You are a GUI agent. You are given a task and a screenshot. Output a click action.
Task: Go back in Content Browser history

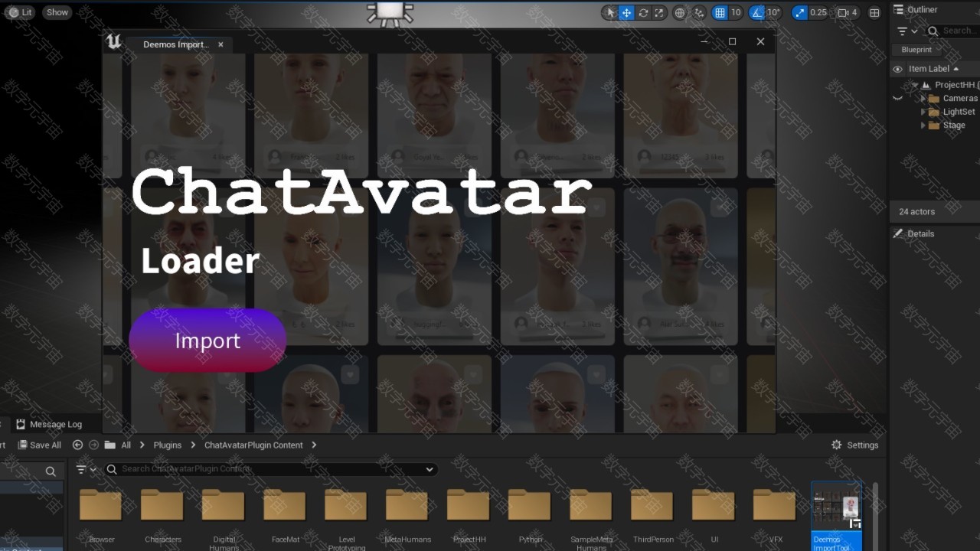coord(77,445)
